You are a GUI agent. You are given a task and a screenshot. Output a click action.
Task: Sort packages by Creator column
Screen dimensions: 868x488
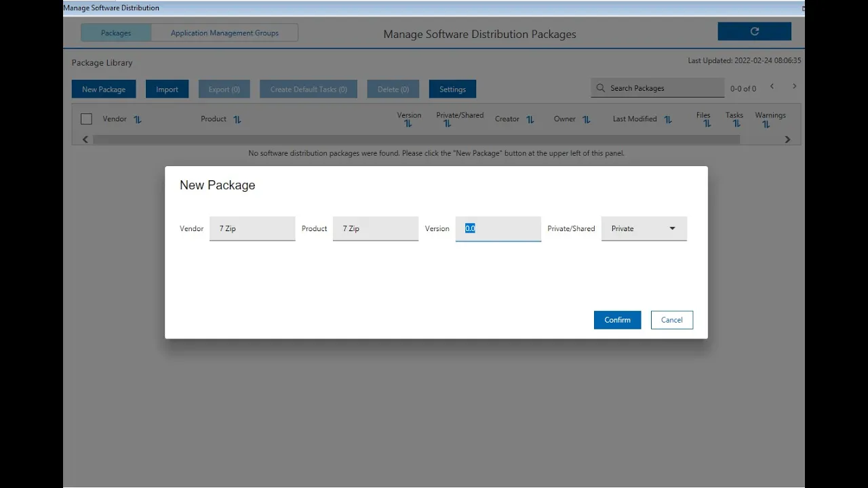(530, 119)
